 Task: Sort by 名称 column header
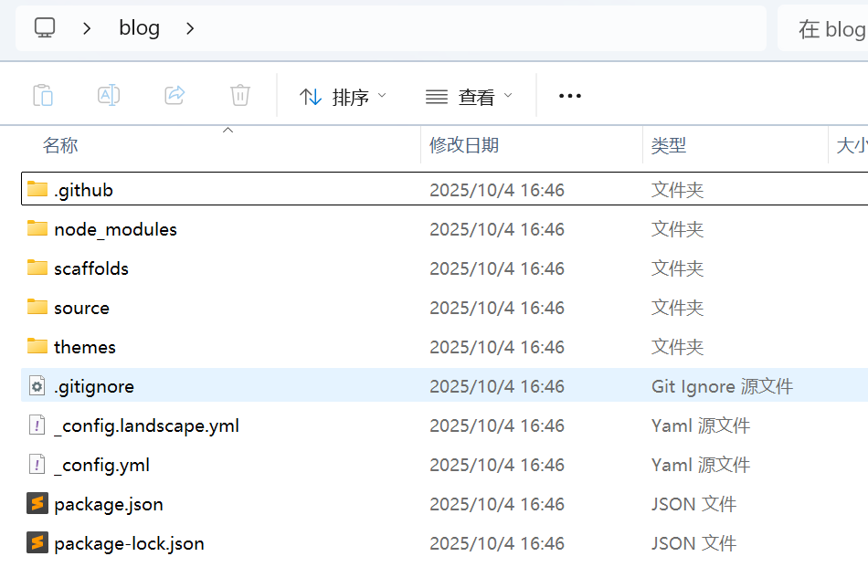click(x=60, y=145)
